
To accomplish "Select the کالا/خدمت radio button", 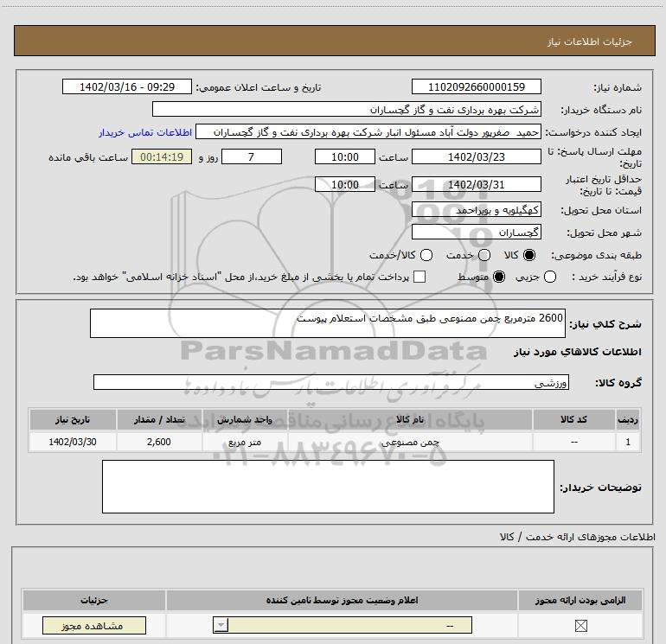I will 426,255.
